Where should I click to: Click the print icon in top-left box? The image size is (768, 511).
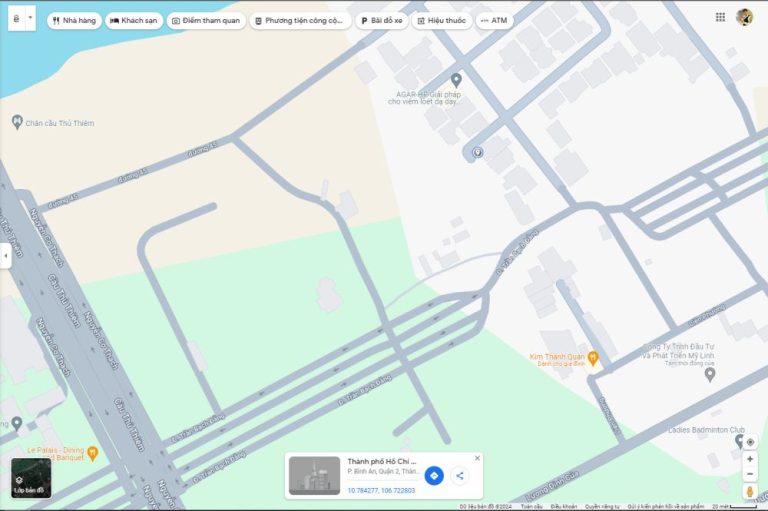[16, 19]
